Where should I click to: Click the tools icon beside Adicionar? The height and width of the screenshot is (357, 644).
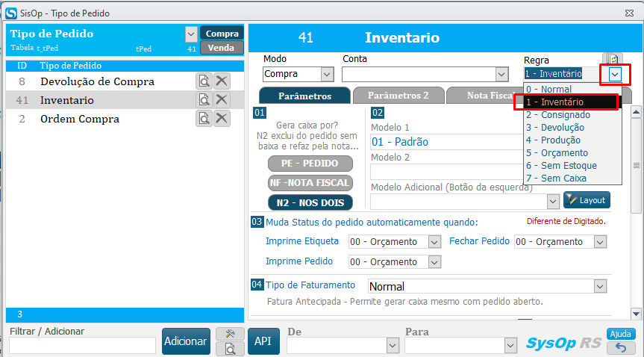[230, 334]
